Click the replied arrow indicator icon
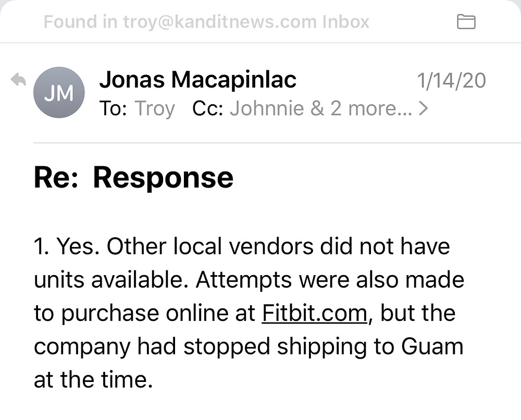 18,79
